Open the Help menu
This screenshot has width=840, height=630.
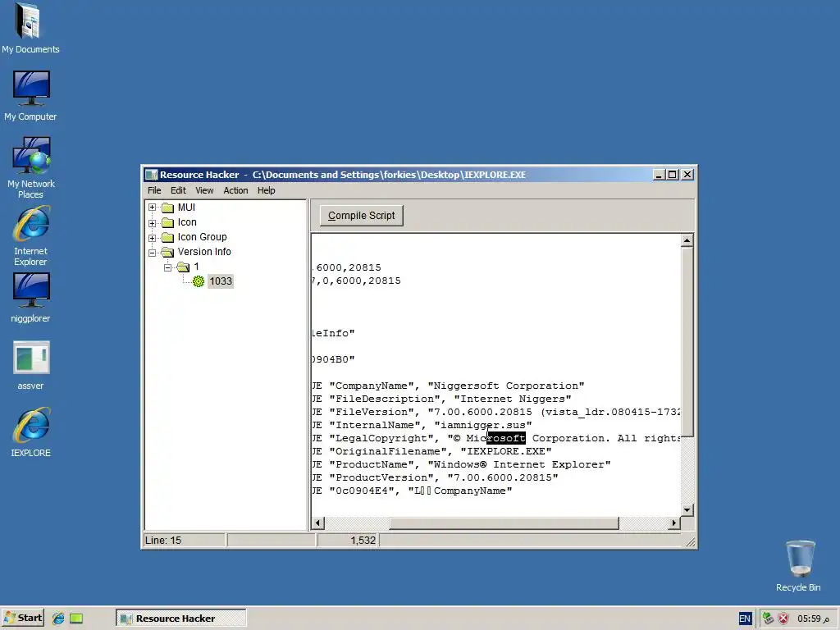tap(267, 190)
